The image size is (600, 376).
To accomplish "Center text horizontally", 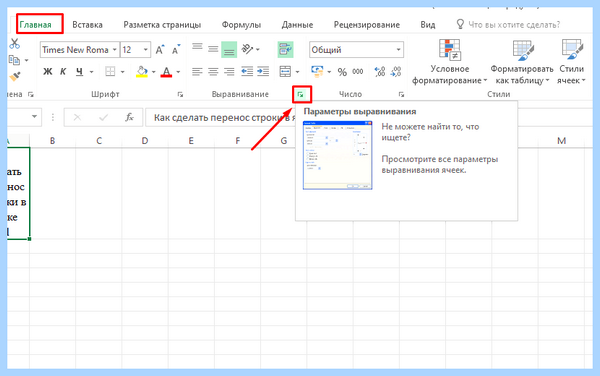I will pyautogui.click(x=213, y=72).
